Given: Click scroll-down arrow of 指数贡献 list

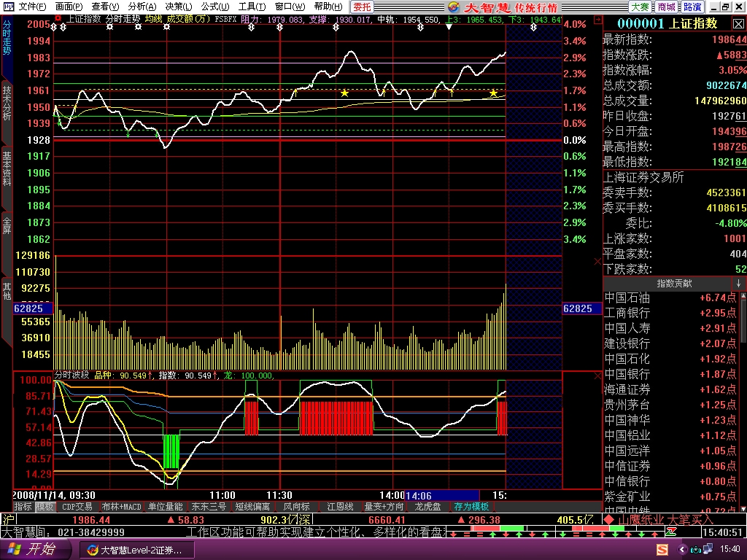Looking at the screenshot, I should click(743, 510).
